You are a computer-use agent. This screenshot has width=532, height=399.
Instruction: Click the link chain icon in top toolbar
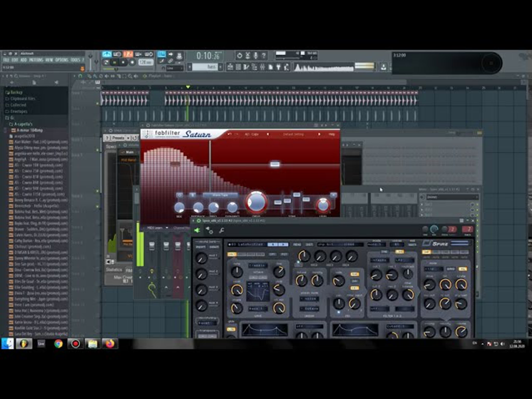[x=171, y=61]
